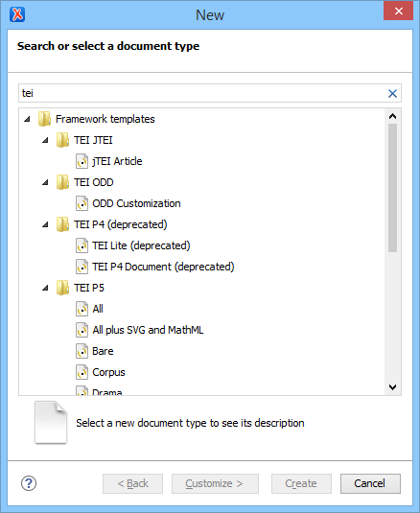420x513 pixels.
Task: Select the TEI ODD folder label
Action: point(94,182)
